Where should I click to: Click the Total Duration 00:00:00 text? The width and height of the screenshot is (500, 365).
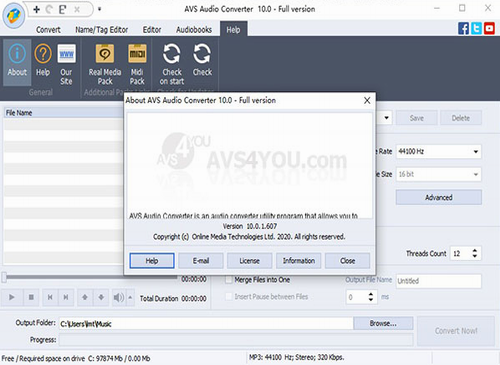173,299
